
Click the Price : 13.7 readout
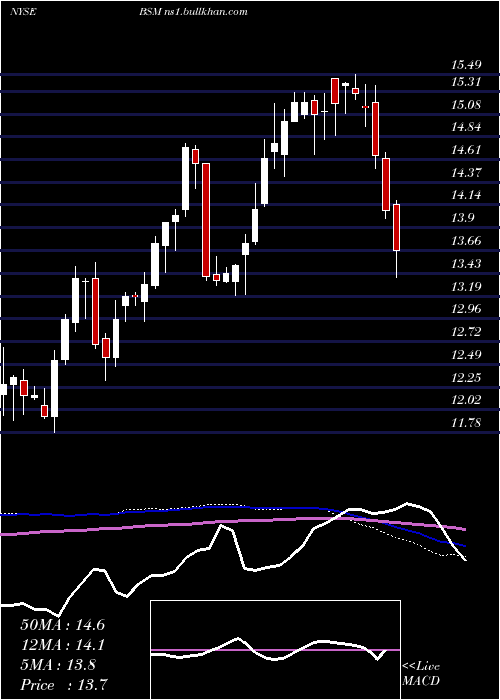click(62, 685)
